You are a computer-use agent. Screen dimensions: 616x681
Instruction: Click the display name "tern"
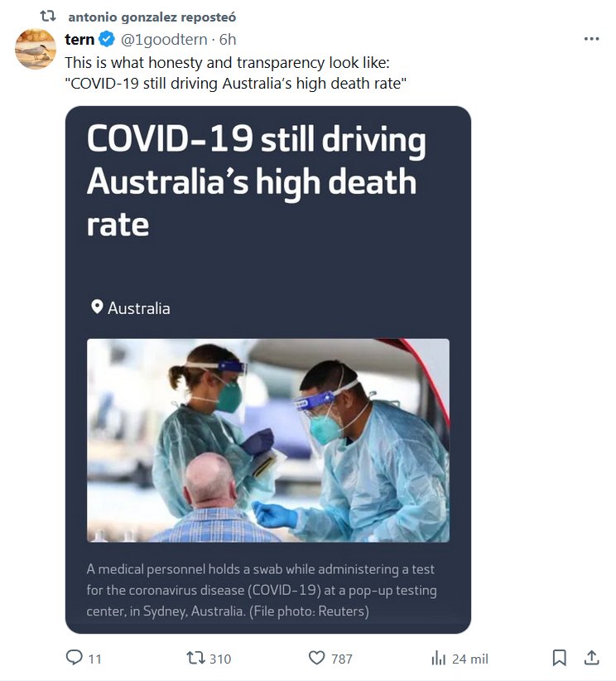(x=79, y=39)
